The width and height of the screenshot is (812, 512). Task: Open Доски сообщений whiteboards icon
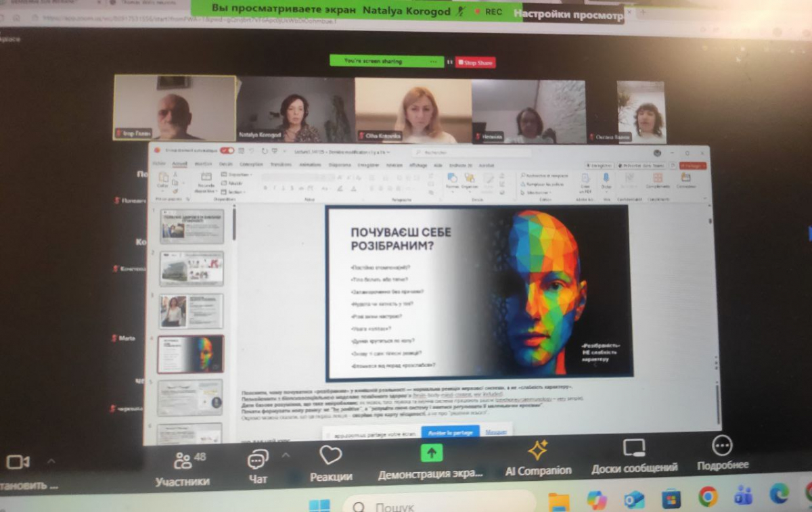click(x=634, y=448)
